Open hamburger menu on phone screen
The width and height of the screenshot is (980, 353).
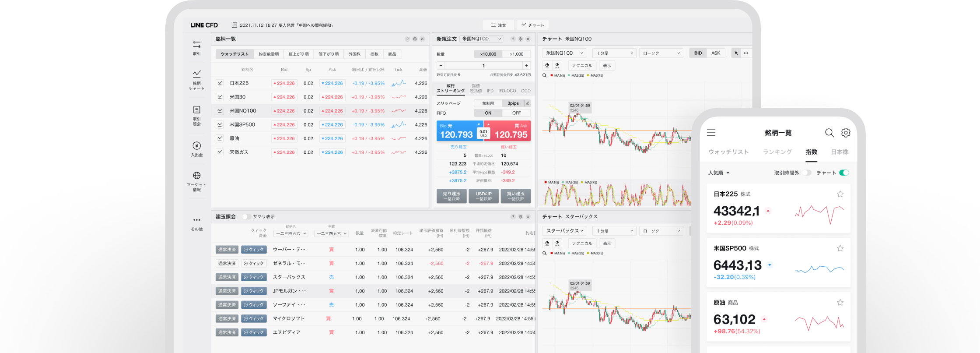pyautogui.click(x=711, y=133)
